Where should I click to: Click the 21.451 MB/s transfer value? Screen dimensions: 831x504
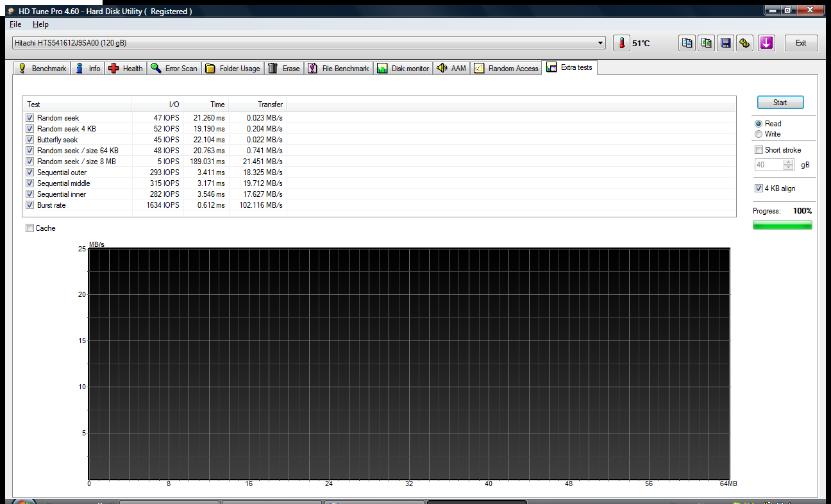click(x=263, y=162)
